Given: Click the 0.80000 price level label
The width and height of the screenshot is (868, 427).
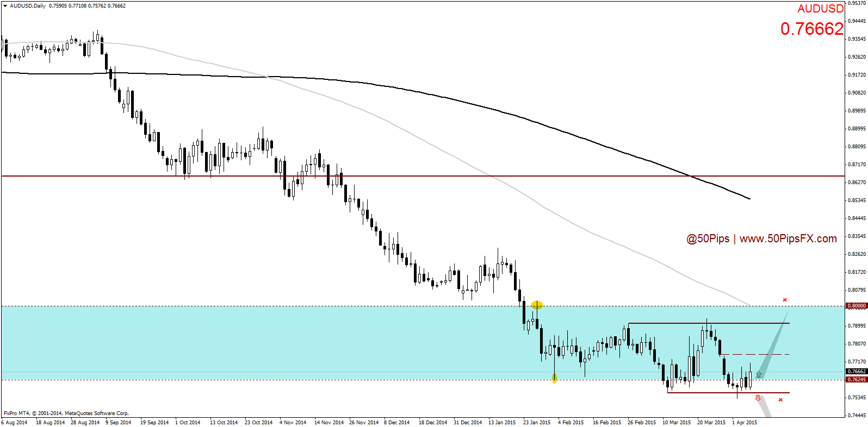Looking at the screenshot, I should coord(856,306).
